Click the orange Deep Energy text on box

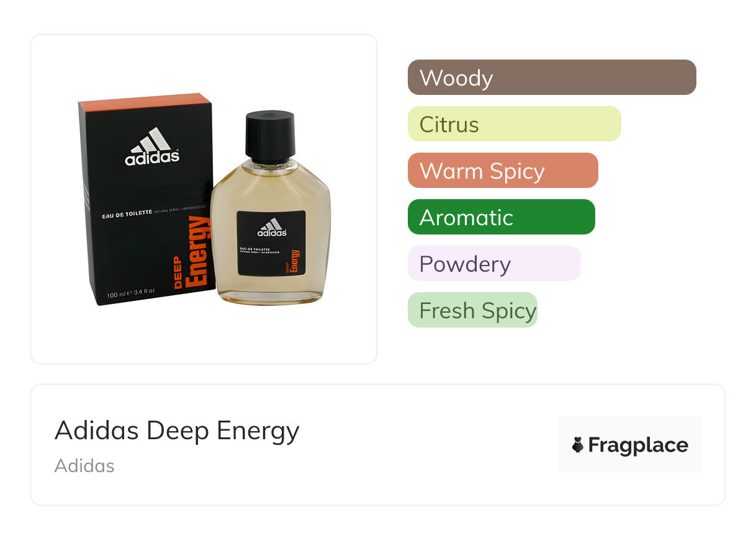[192, 252]
